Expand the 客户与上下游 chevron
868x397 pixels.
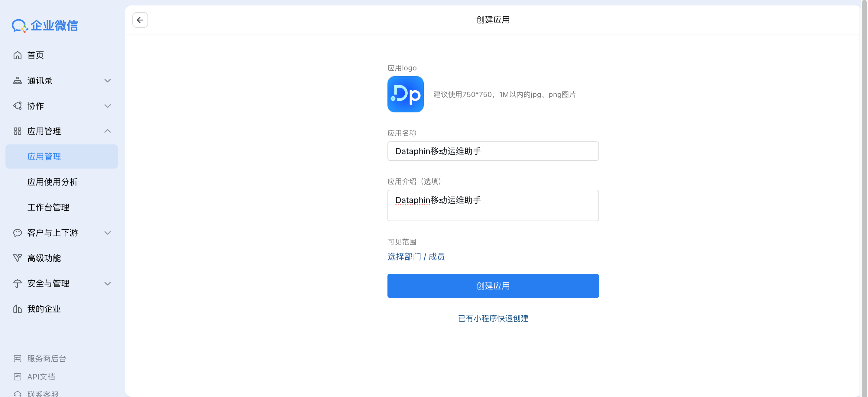click(x=108, y=233)
